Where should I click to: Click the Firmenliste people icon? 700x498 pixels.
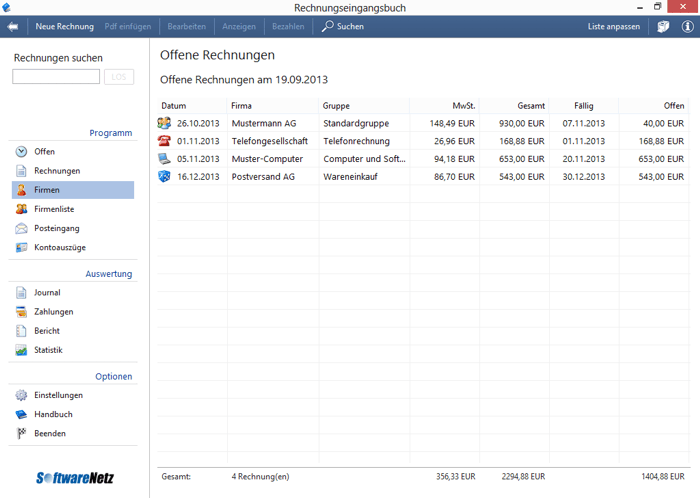coord(22,209)
